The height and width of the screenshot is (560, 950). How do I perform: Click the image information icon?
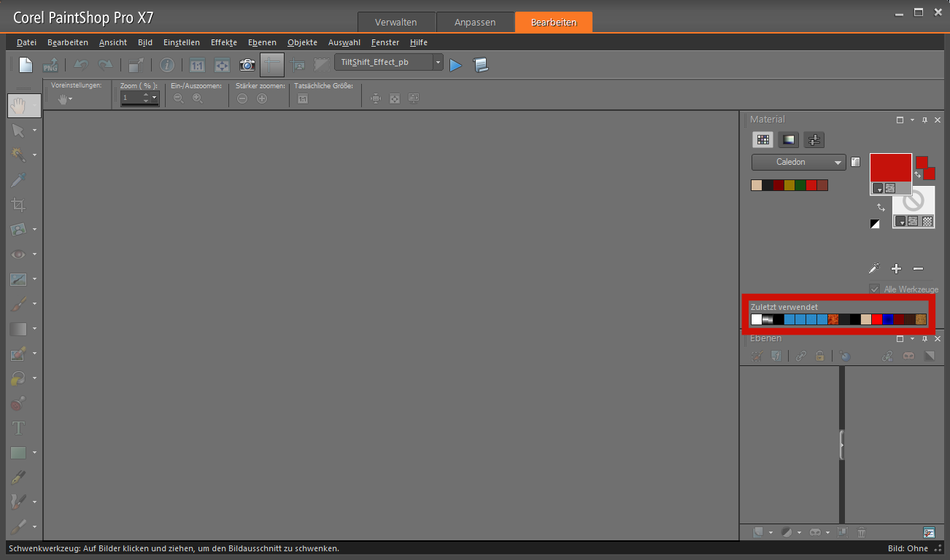pyautogui.click(x=167, y=65)
